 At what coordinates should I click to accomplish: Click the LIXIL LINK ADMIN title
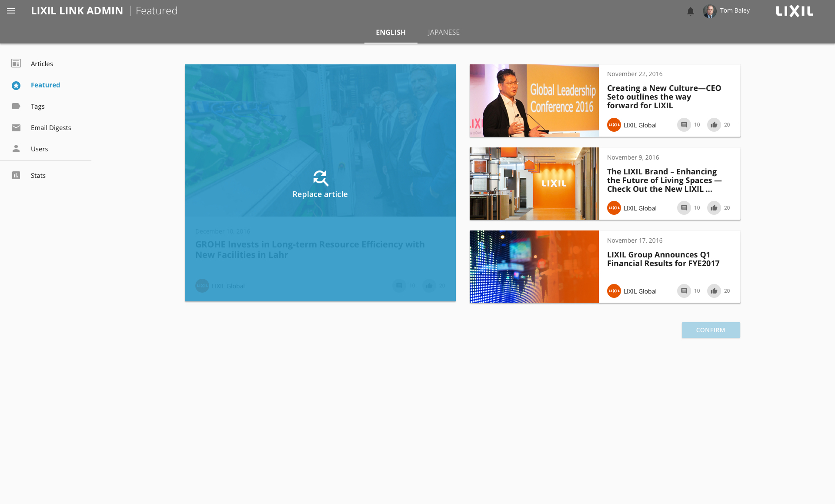click(77, 11)
